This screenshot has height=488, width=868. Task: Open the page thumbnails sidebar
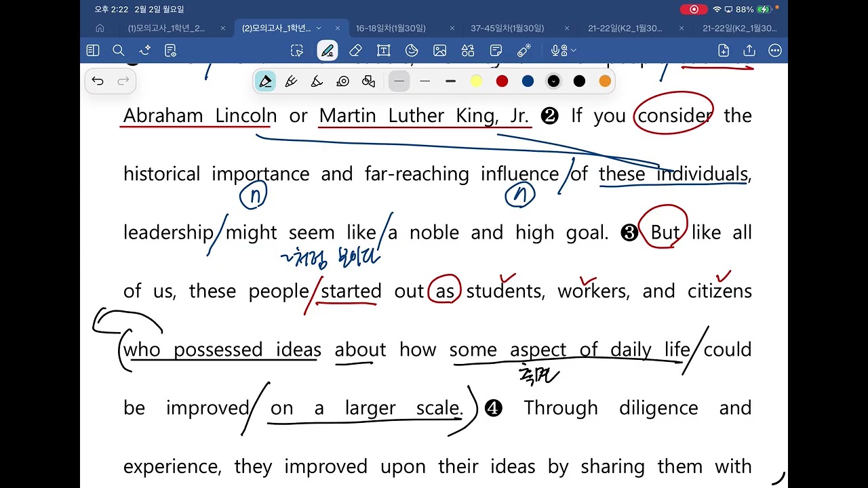click(x=93, y=51)
